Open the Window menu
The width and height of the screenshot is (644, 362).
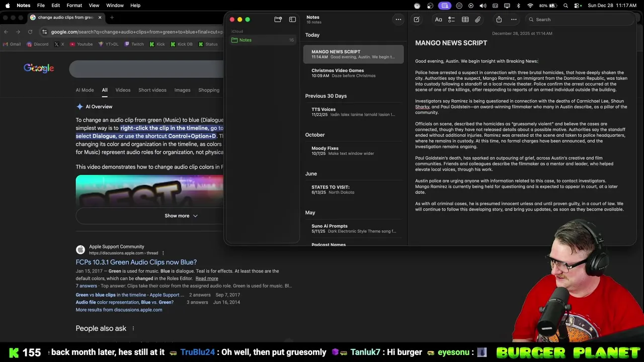pyautogui.click(x=115, y=6)
